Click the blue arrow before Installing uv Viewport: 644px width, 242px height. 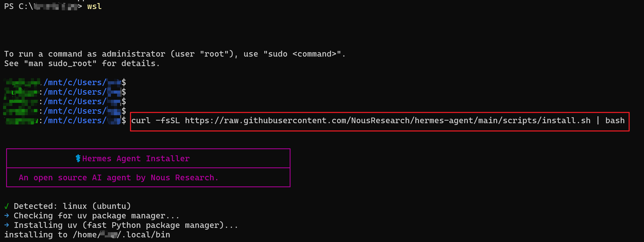click(7, 225)
